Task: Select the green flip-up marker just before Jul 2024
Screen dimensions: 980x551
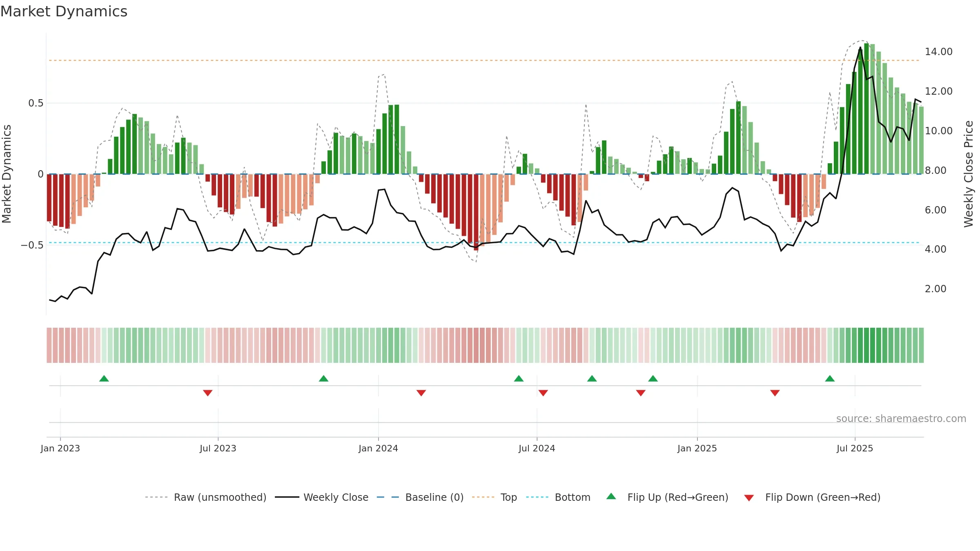Action: [519, 378]
